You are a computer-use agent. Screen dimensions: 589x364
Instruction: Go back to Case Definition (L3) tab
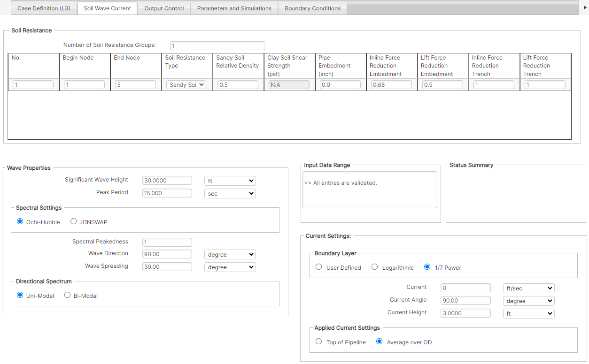pyautogui.click(x=44, y=8)
